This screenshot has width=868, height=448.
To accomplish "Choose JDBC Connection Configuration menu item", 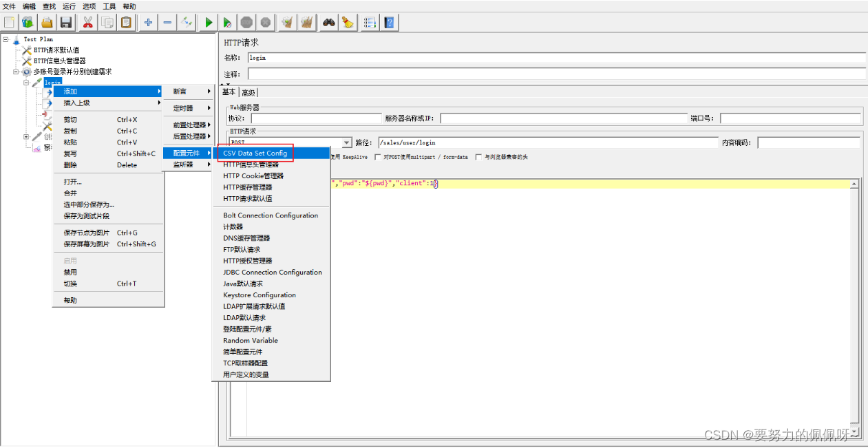I will tap(271, 272).
